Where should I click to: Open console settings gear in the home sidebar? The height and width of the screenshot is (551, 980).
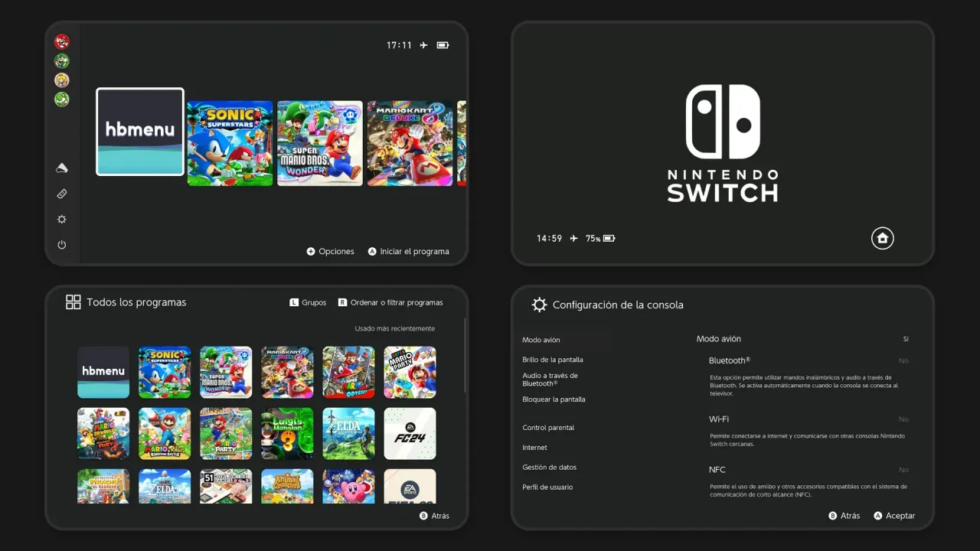click(x=62, y=220)
